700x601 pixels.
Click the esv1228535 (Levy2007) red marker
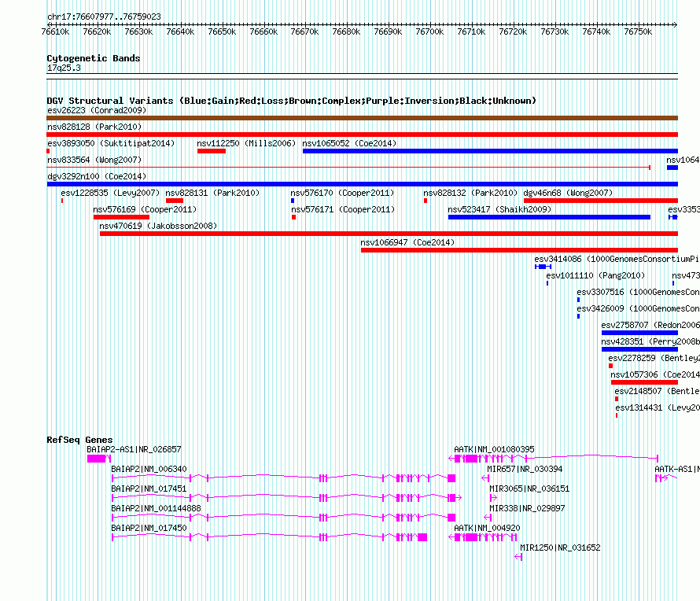point(62,201)
